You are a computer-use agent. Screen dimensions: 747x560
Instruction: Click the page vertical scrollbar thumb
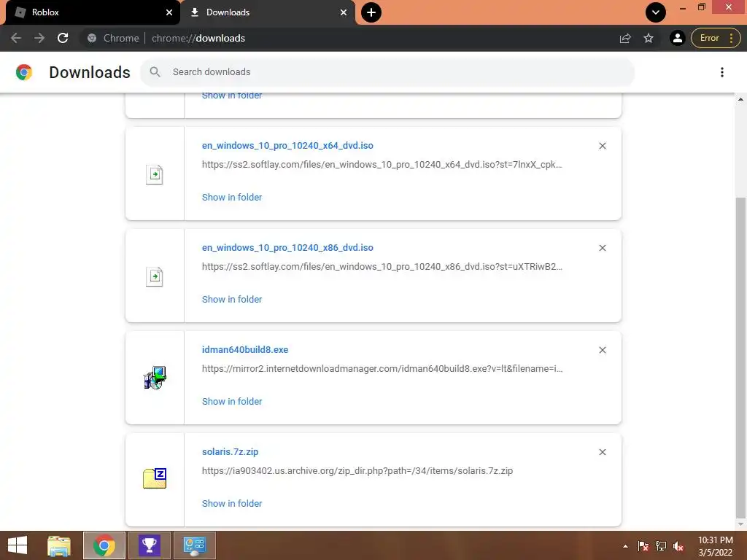tap(740, 357)
